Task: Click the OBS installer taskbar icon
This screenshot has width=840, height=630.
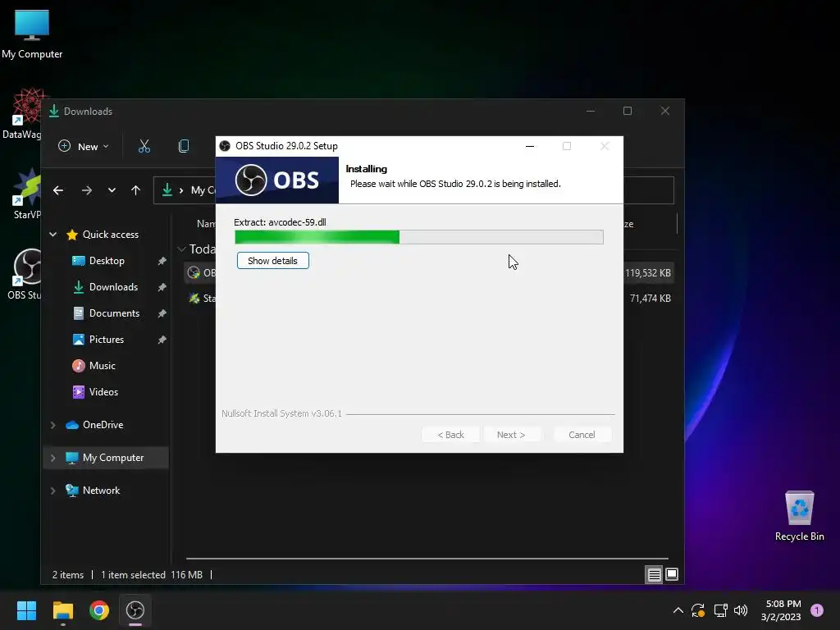Action: pos(135,610)
